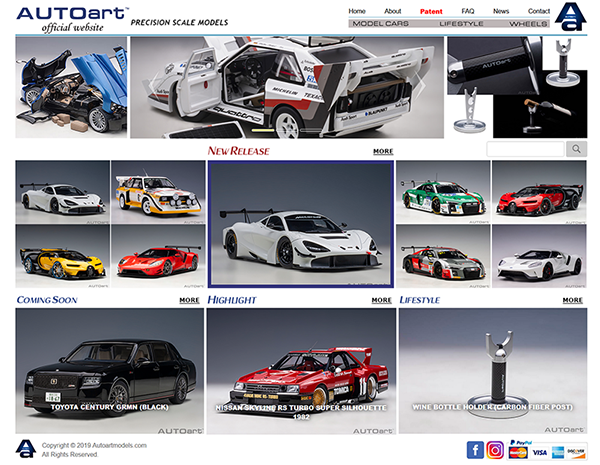The width and height of the screenshot is (600, 465).
Task: Click the small AA logo in footer
Action: pos(26,449)
